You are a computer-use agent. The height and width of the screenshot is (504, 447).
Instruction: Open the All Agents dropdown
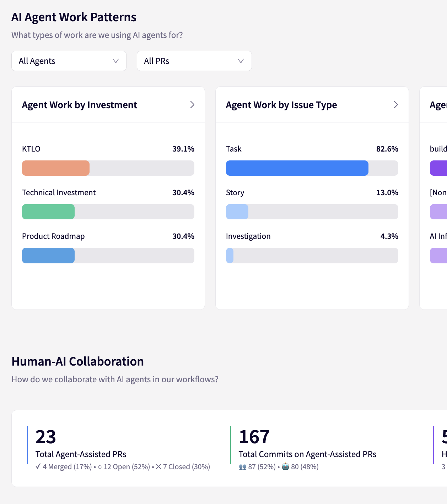pos(69,61)
